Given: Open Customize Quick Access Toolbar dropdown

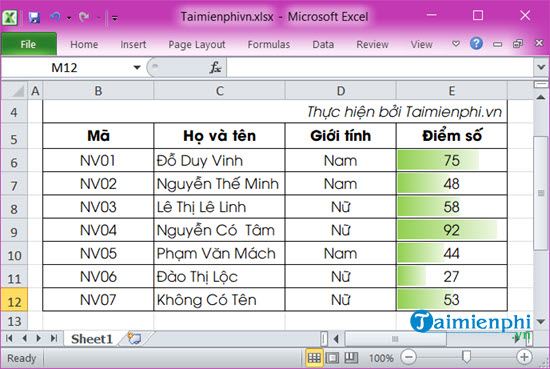Looking at the screenshot, I should click(x=115, y=18).
